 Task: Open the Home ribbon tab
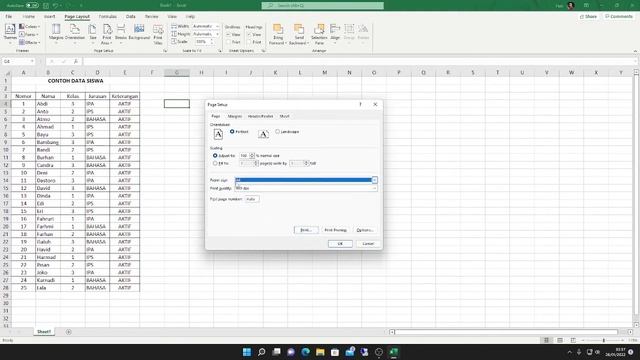coord(29,17)
